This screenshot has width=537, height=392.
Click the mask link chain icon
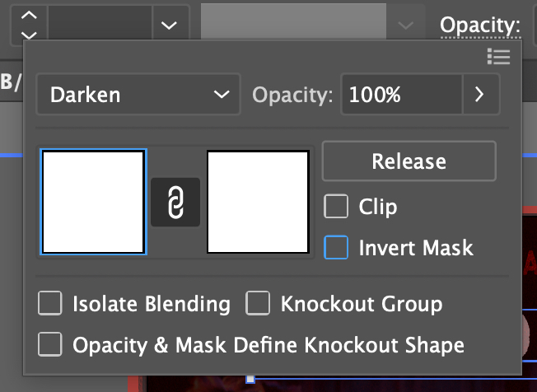tap(175, 202)
